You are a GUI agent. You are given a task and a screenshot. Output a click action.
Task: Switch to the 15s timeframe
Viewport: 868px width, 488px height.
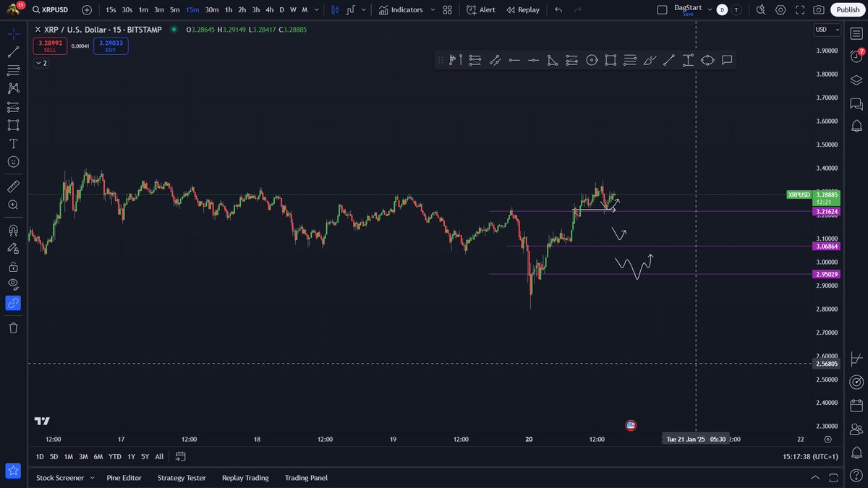tap(111, 10)
